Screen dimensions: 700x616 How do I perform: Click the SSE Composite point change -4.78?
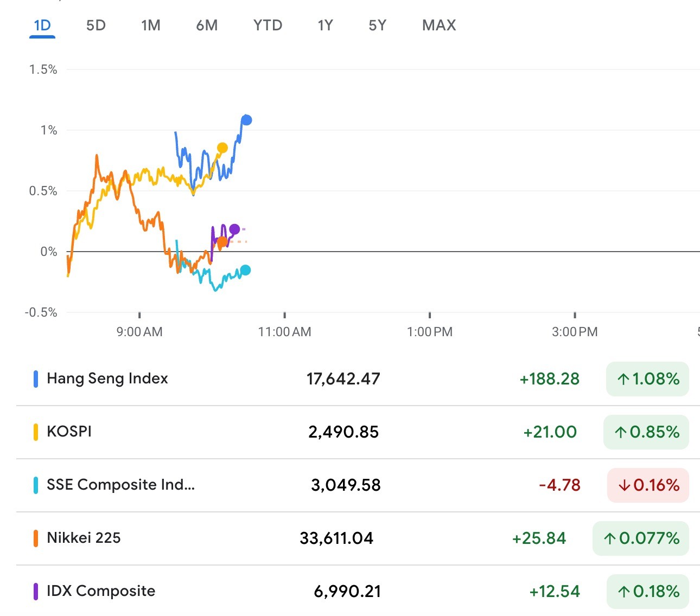[x=559, y=485]
